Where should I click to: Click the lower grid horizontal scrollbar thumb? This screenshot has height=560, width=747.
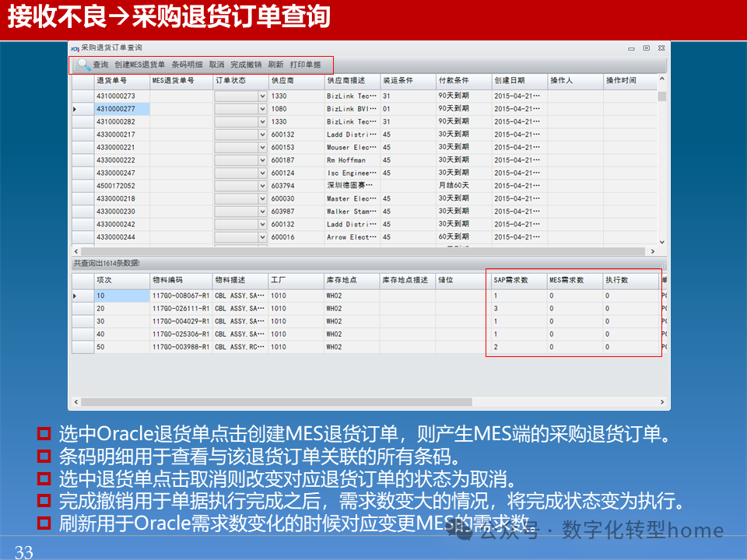tap(277, 402)
